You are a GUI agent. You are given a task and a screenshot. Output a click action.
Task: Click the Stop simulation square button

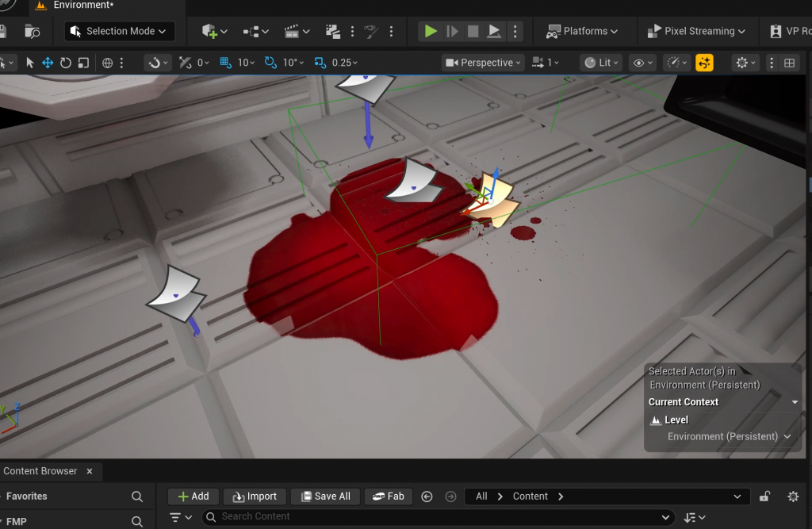coord(473,31)
